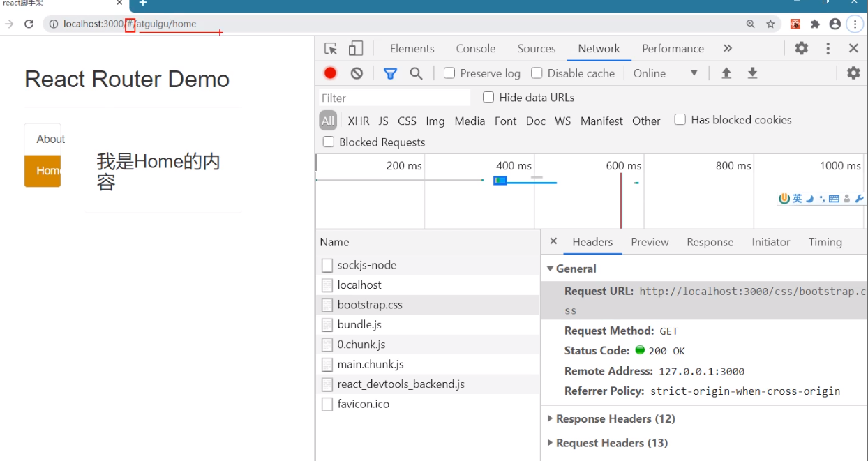Show more DevTools tabs chevron
The image size is (868, 461).
[x=728, y=48]
